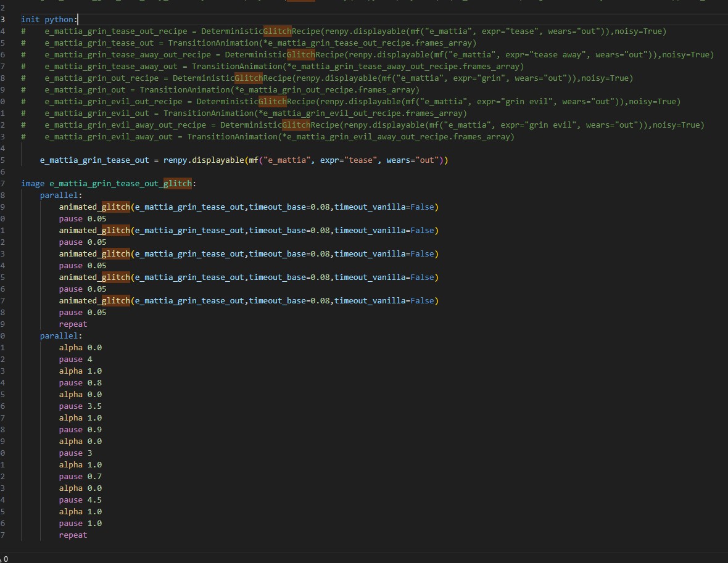
Task: Click uncommented e_mattia_grin_tease_out = renpy.displayable line
Action: (x=244, y=160)
